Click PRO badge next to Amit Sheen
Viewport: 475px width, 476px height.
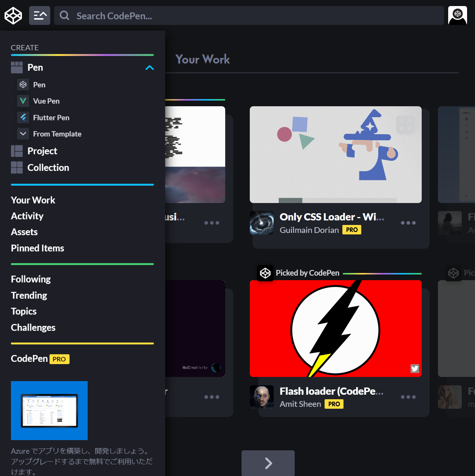pos(334,404)
